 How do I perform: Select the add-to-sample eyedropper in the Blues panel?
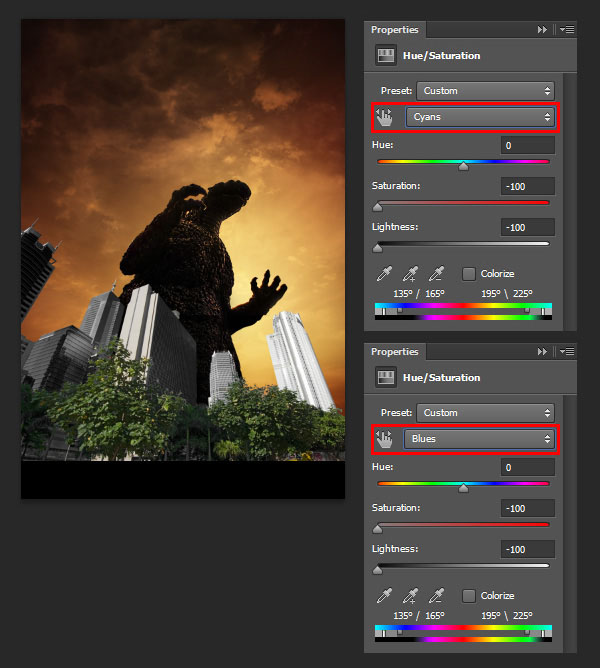(410, 596)
